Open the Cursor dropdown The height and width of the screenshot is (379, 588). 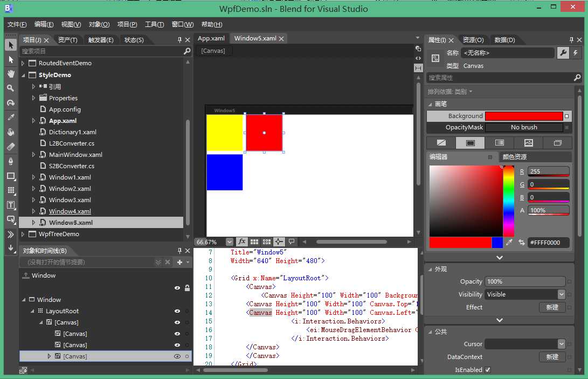point(561,344)
